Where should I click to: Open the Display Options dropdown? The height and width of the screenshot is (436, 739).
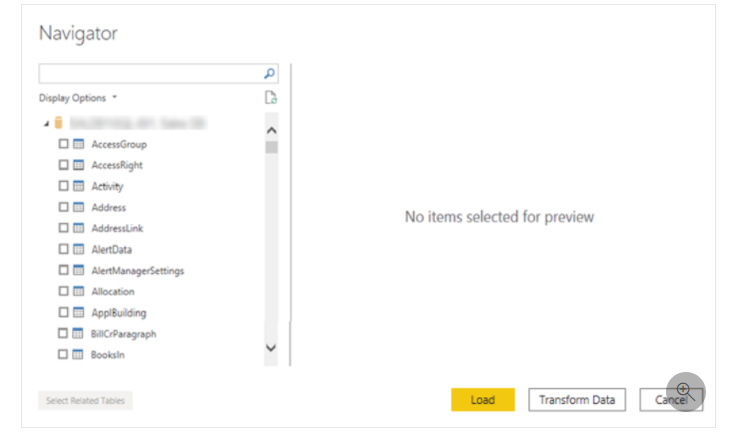78,98
